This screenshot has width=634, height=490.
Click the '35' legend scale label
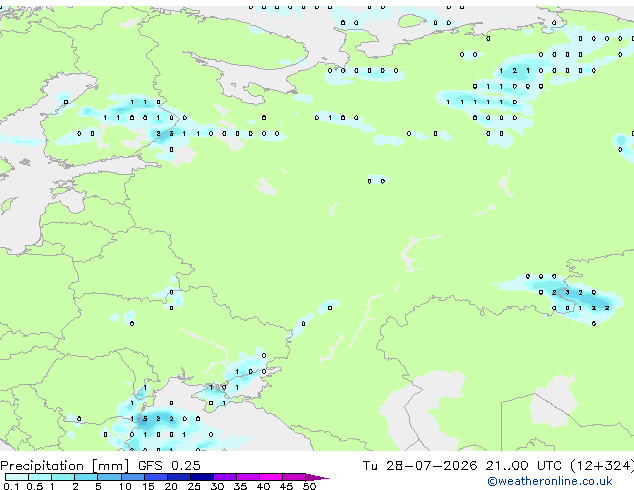(x=240, y=486)
